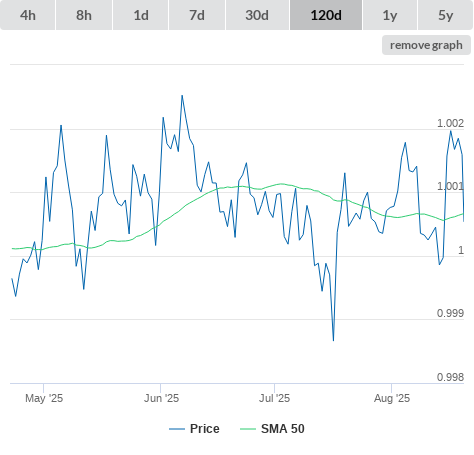Select the 4h time range tab
The image size is (474, 455).
(x=28, y=15)
